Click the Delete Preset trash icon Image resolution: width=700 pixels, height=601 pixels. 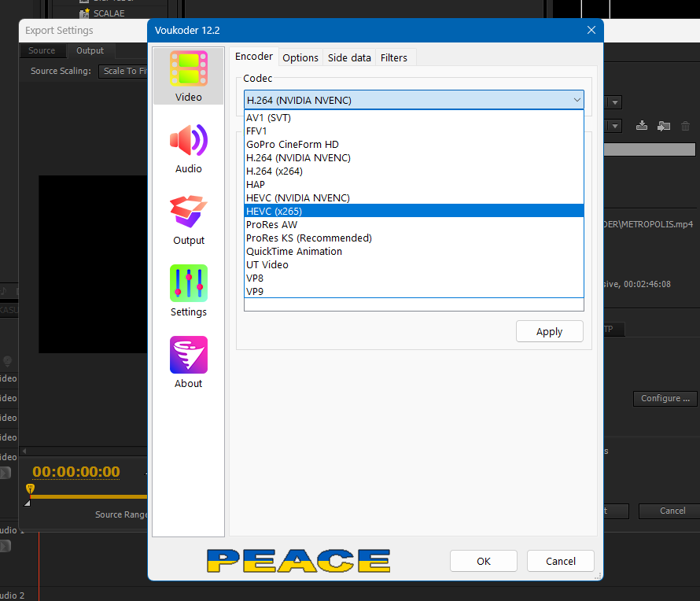pos(685,126)
